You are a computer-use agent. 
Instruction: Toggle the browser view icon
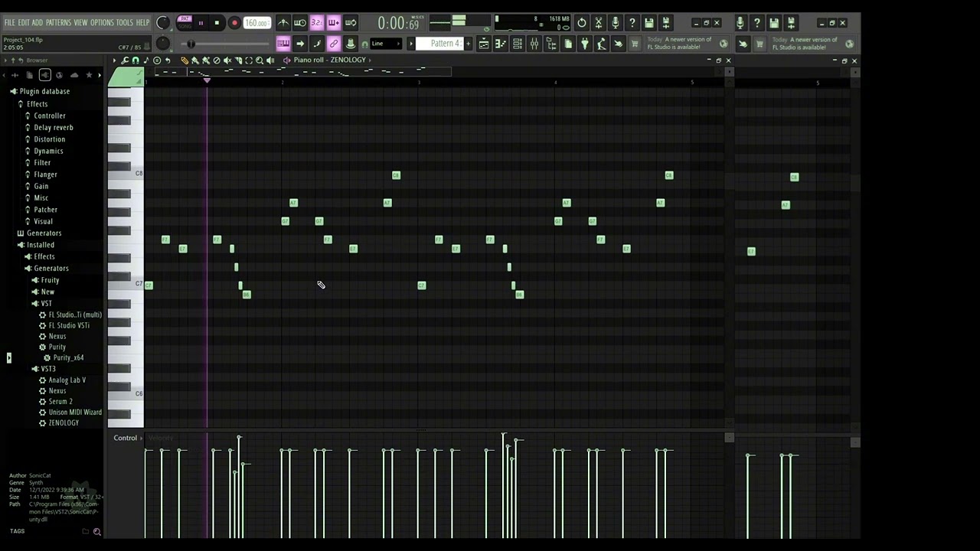(551, 44)
